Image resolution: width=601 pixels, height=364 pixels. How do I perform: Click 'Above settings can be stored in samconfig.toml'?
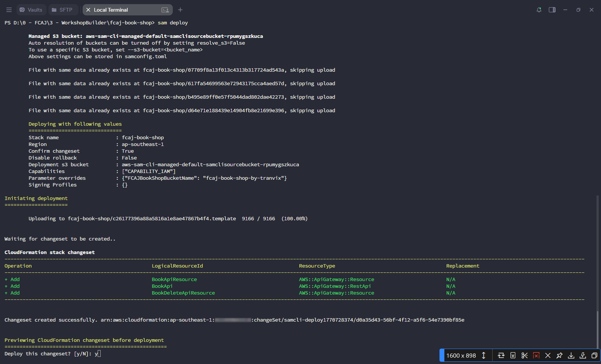pyautogui.click(x=98, y=57)
